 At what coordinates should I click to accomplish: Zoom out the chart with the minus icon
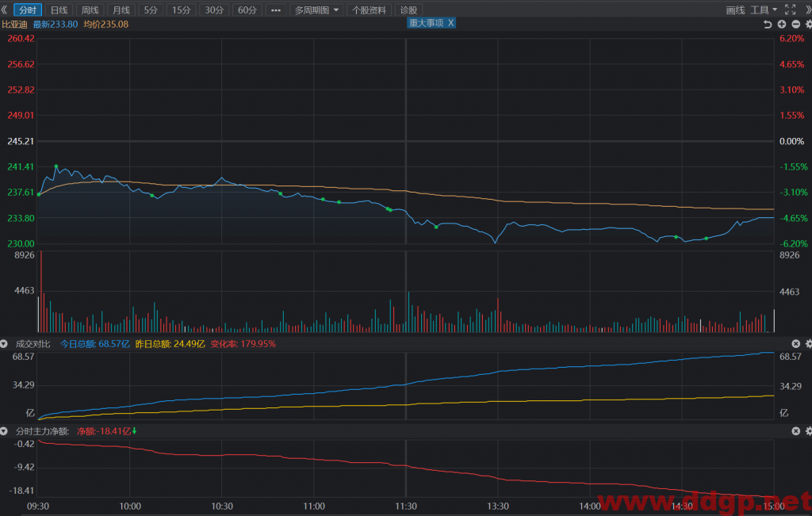796,25
